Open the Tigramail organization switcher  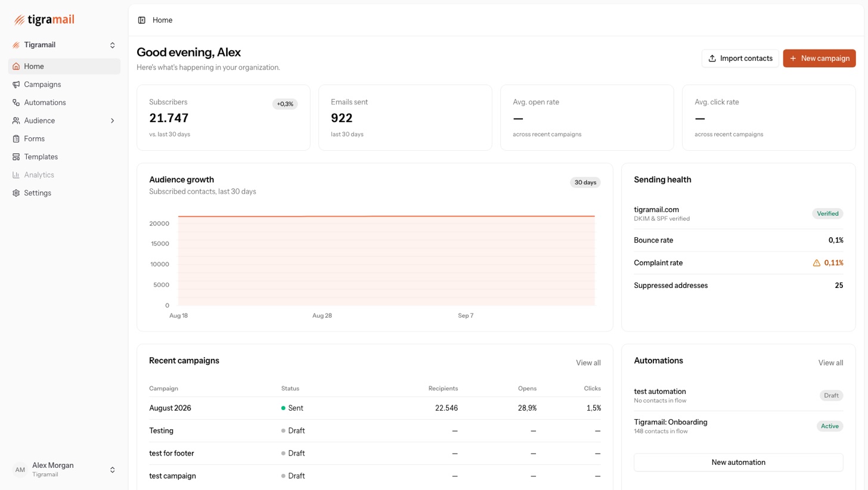[64, 45]
